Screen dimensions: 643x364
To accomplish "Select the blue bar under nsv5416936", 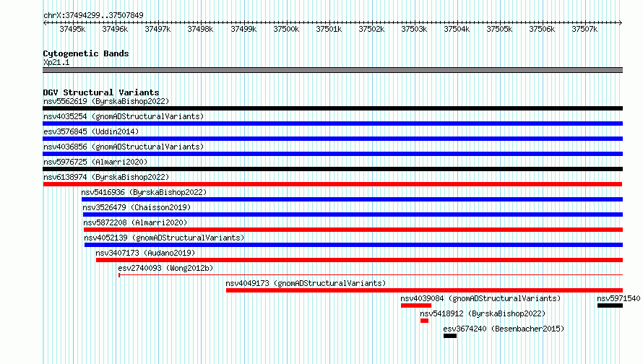I will (x=352, y=199).
